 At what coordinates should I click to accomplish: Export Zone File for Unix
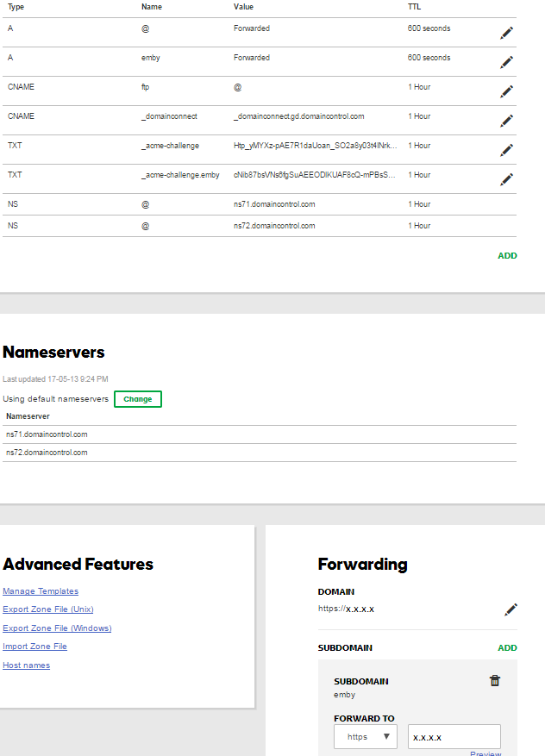coord(47,609)
